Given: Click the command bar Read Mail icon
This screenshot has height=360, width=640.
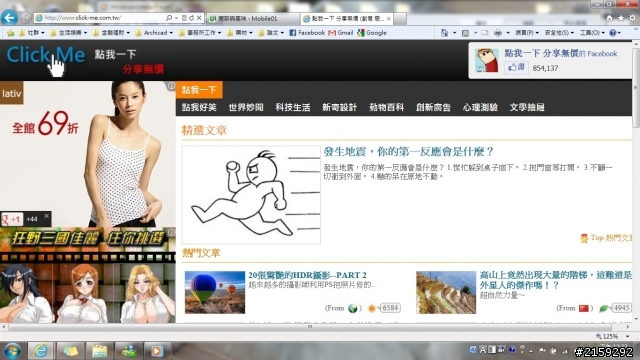Looking at the screenshot, I should [x=484, y=33].
